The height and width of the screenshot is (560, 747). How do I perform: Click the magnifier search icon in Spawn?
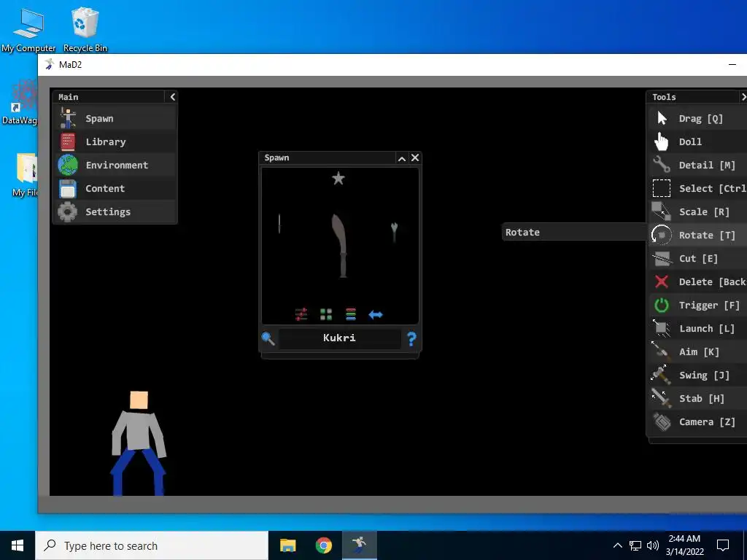point(268,338)
